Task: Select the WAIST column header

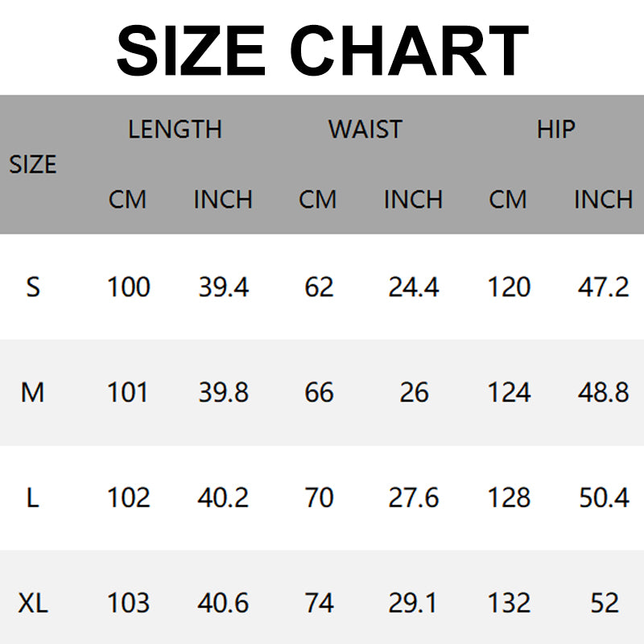Action: (365, 129)
